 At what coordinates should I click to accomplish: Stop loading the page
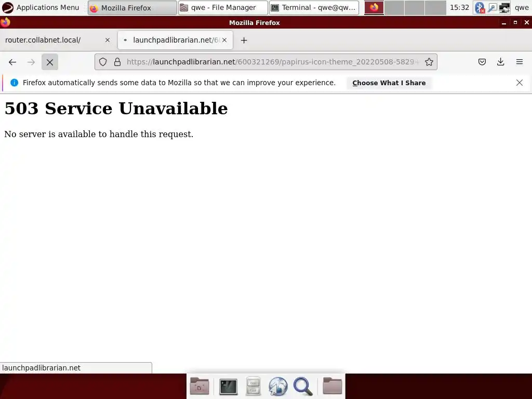pyautogui.click(x=50, y=62)
